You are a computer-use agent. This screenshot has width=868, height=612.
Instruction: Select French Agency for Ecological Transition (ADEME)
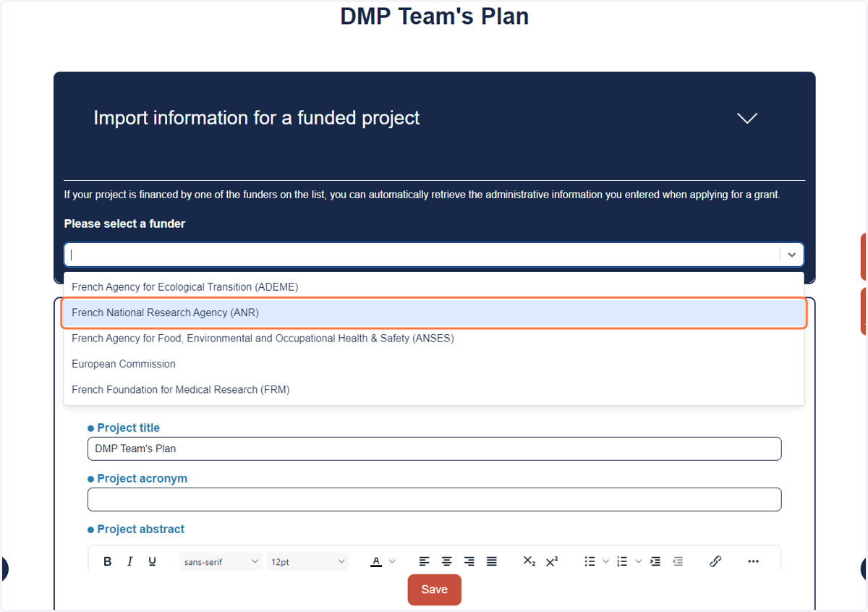(434, 287)
